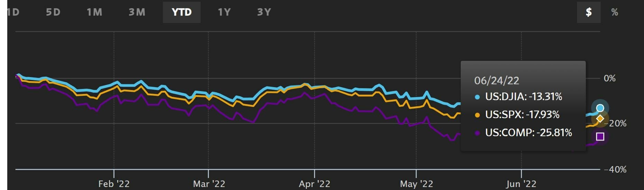The image size is (644, 190).
Task: Click the blue DJIA legend dot
Action: tap(477, 97)
